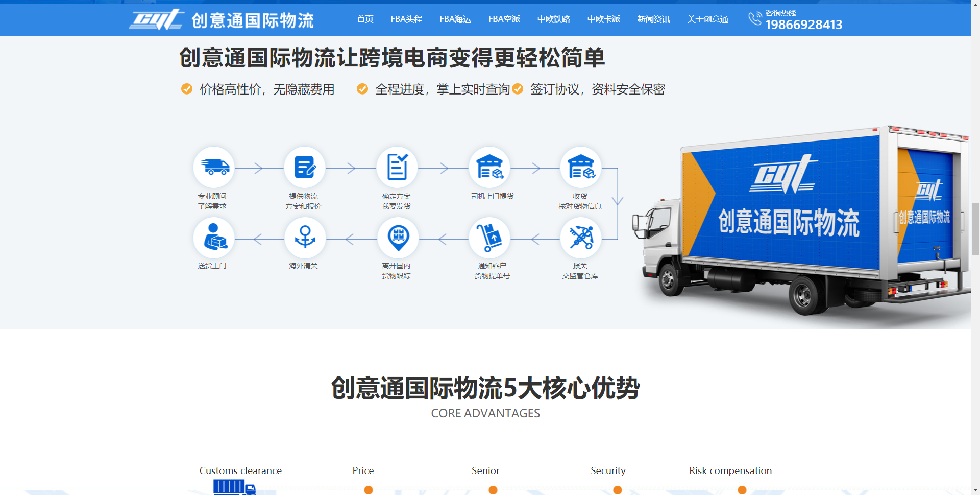Open the FBA海运 menu item
Image resolution: width=980 pixels, height=495 pixels.
pyautogui.click(x=455, y=19)
